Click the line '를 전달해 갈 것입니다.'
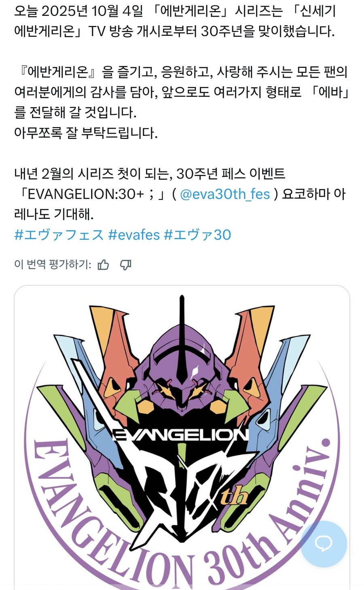The width and height of the screenshot is (364, 590). pos(75,112)
